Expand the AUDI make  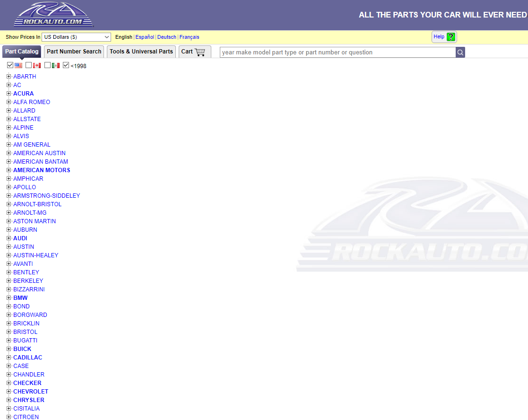(9, 238)
